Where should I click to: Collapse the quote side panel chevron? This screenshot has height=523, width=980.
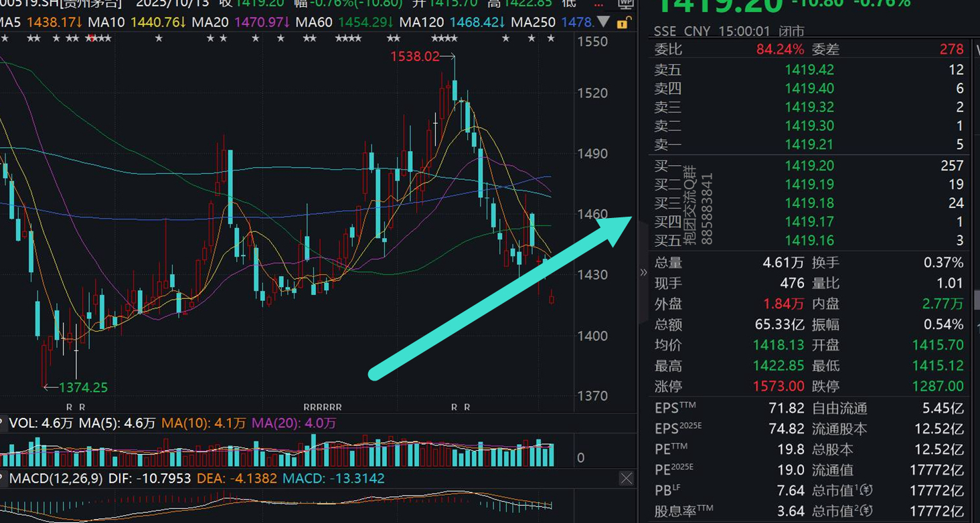[643, 272]
